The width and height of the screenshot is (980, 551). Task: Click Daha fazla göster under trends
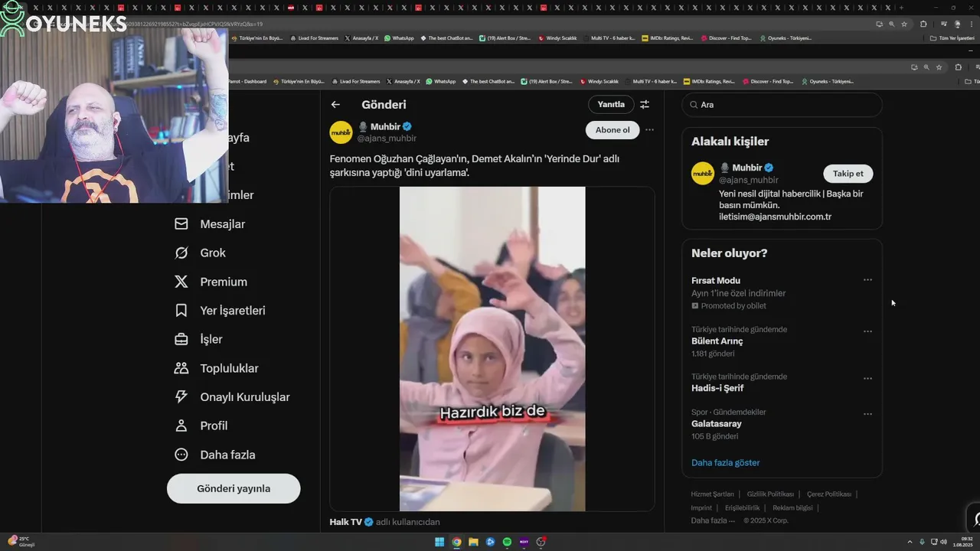tap(725, 463)
